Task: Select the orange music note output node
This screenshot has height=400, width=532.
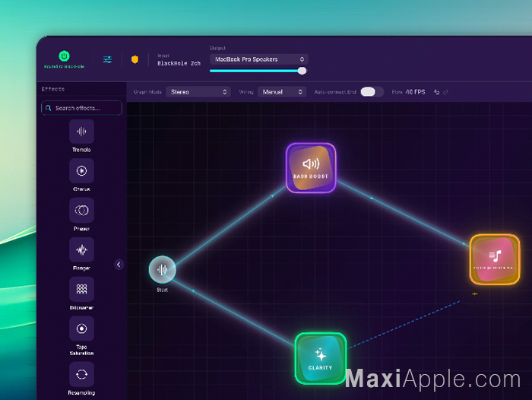Action: pyautogui.click(x=495, y=259)
